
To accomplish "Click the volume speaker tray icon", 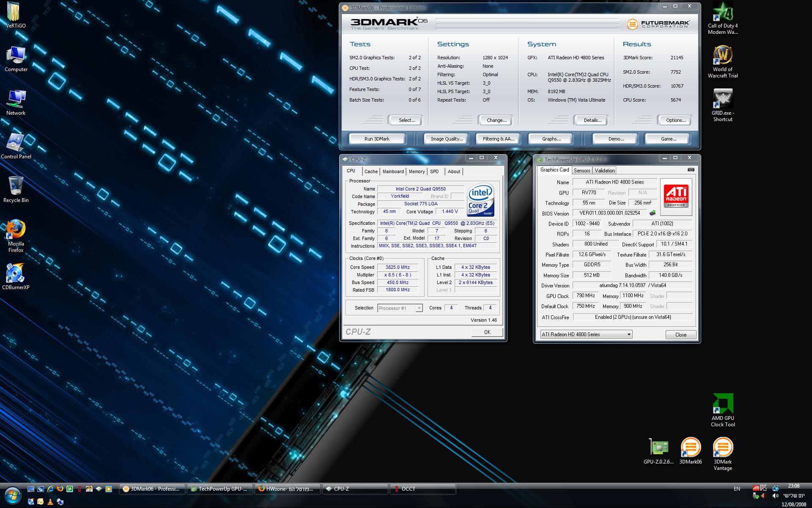I will coord(775,496).
